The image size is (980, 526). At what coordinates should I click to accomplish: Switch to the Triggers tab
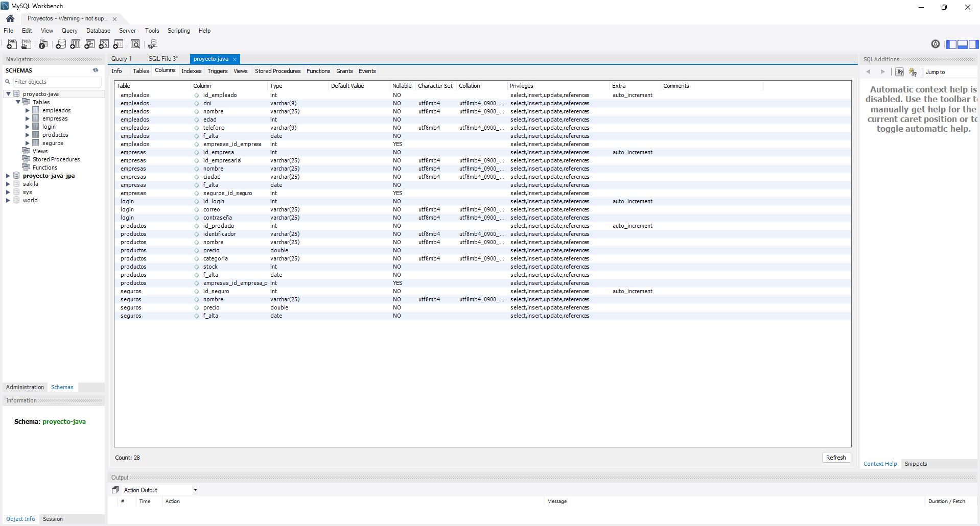[218, 71]
